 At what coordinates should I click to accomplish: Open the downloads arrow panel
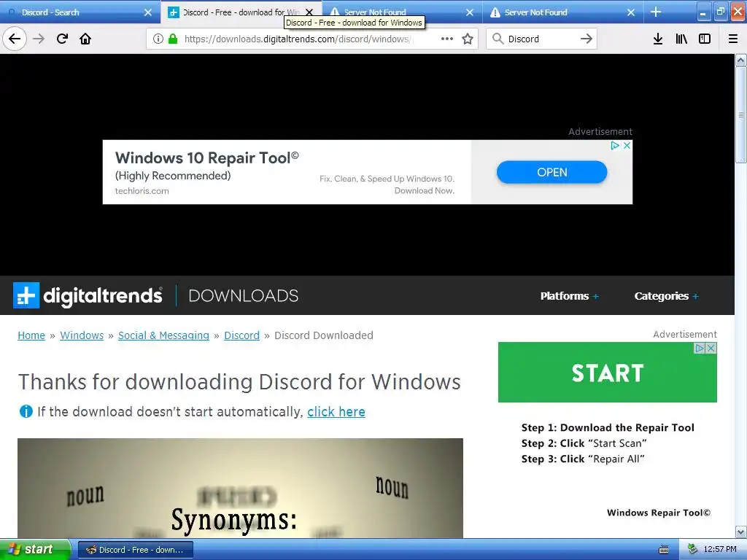click(x=657, y=39)
